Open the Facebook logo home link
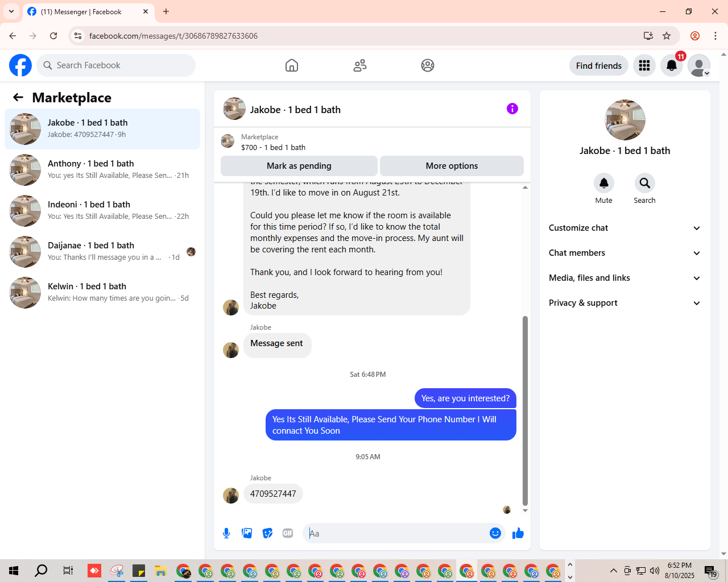728x582 pixels. (20, 65)
